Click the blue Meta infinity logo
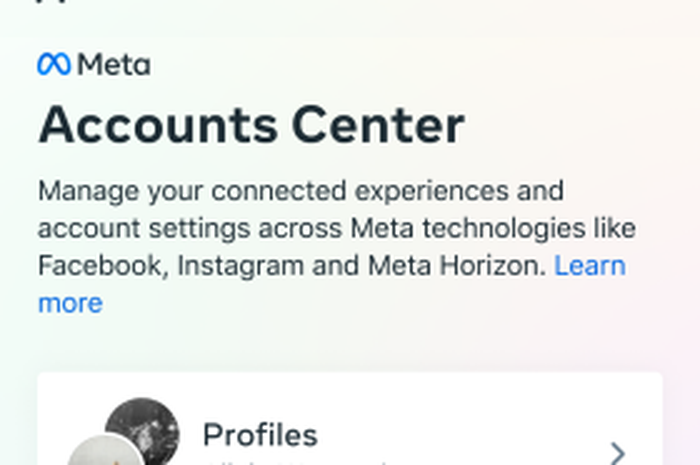Screen dimensions: 700x465 tap(54, 64)
